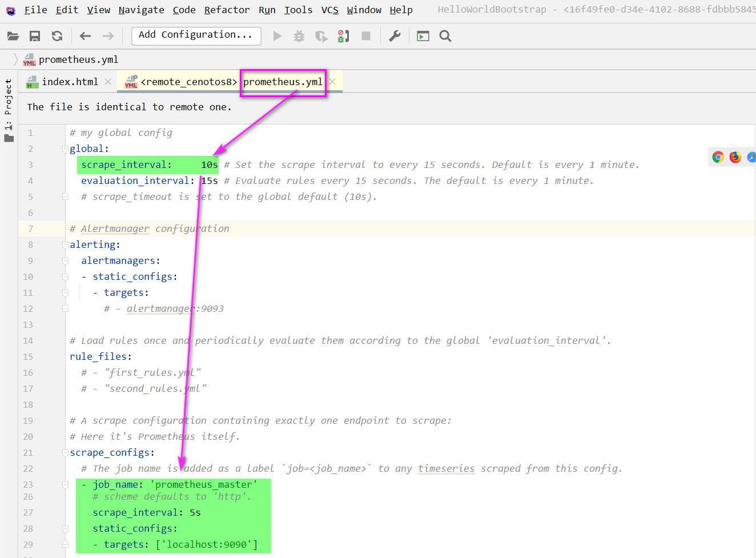Collapse the scrape_configs block on line 21
The width and height of the screenshot is (756, 558).
tap(65, 453)
